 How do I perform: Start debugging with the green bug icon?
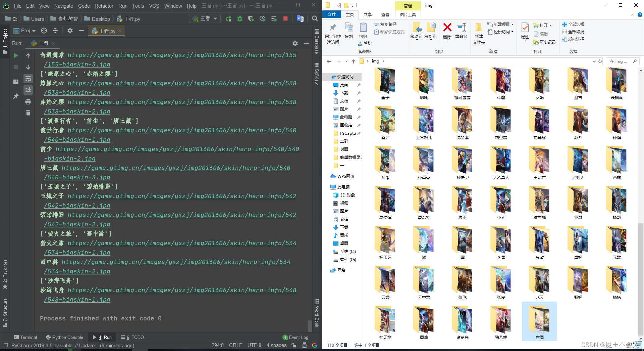tap(240, 19)
